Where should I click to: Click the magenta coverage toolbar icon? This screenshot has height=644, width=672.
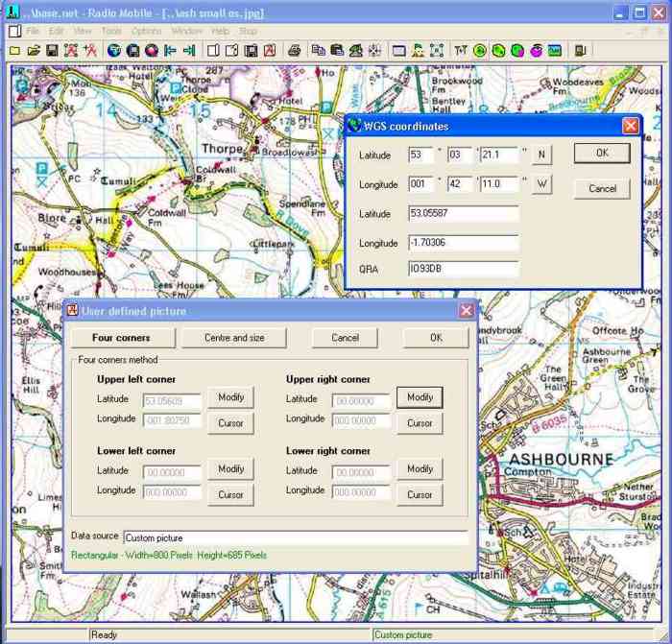tap(536, 51)
